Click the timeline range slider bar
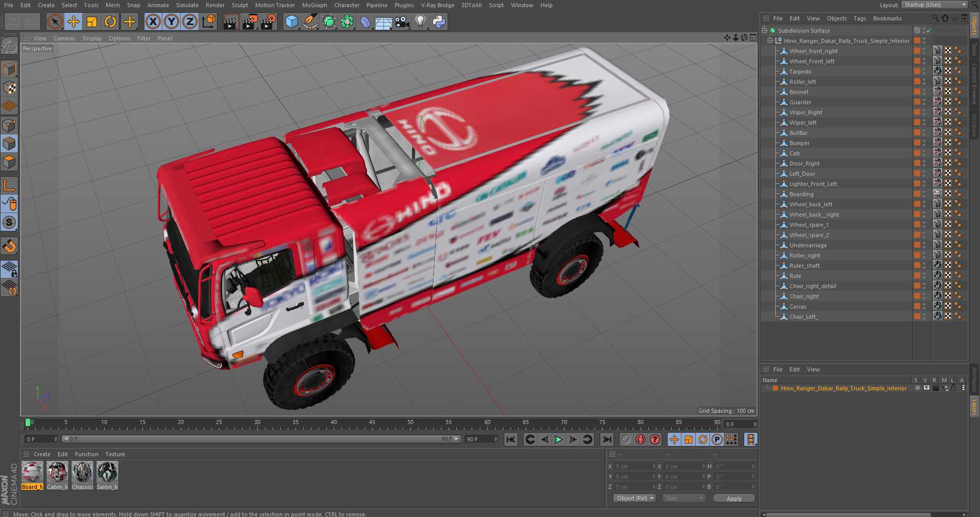Screen dimensions: 980x517 261,439
